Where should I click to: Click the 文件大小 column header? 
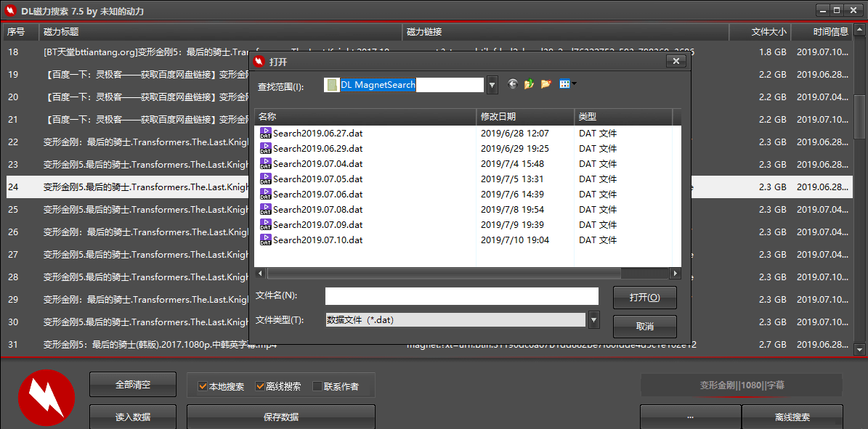click(x=760, y=32)
